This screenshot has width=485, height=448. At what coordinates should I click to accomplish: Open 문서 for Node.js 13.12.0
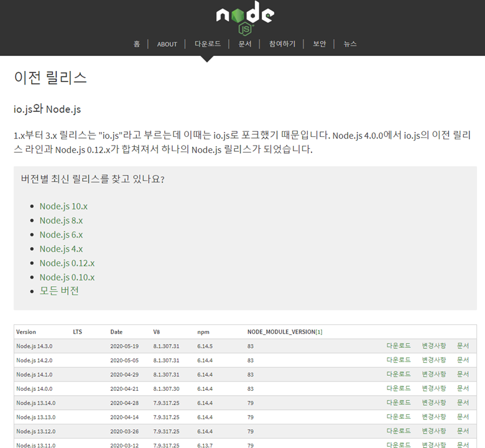463,431
